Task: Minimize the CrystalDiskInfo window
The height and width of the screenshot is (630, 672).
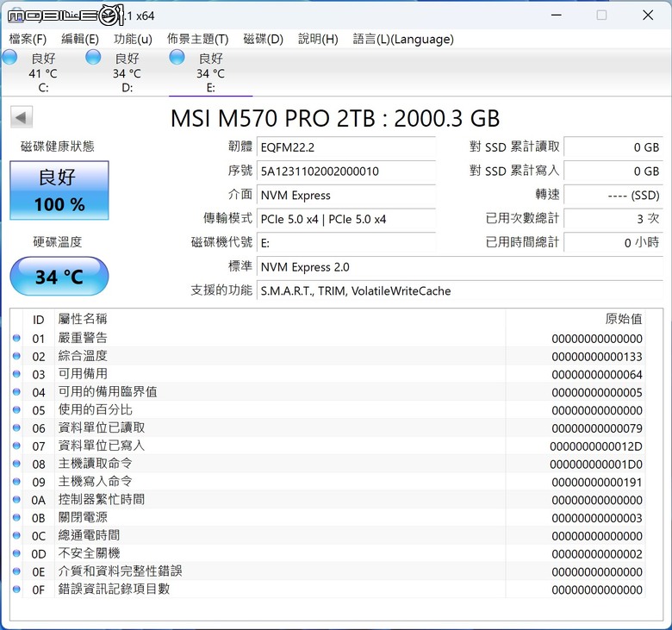Action: (x=557, y=16)
